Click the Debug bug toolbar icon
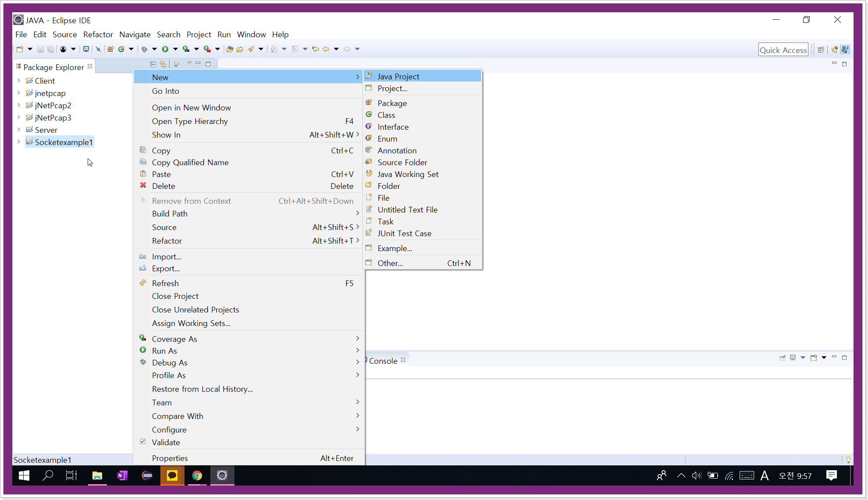 144,49
